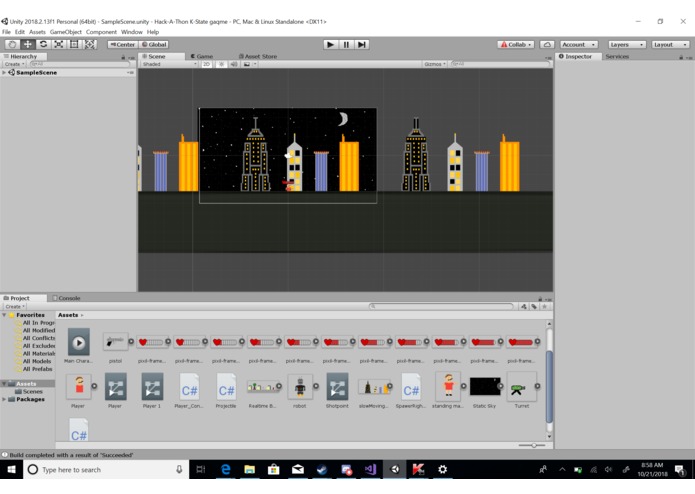Save search star icon in Project
This screenshot has height=494, width=695.
(x=545, y=307)
